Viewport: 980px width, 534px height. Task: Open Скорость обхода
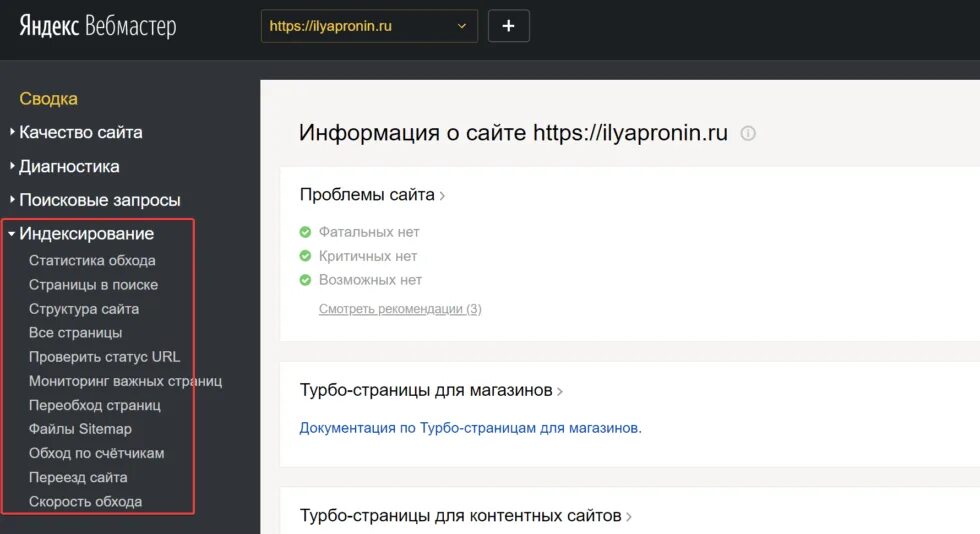tap(85, 501)
